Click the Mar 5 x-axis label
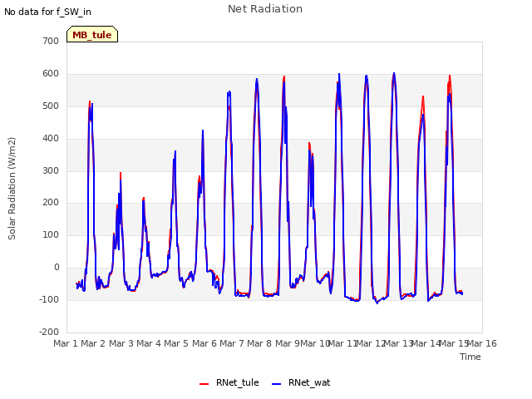532x399 pixels. (176, 343)
